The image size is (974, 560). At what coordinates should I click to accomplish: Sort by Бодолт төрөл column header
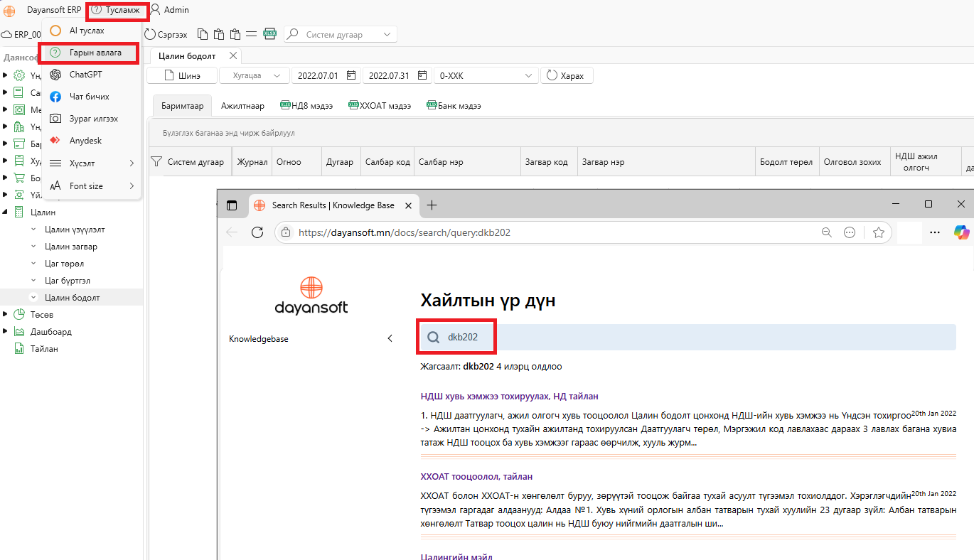pyautogui.click(x=787, y=162)
